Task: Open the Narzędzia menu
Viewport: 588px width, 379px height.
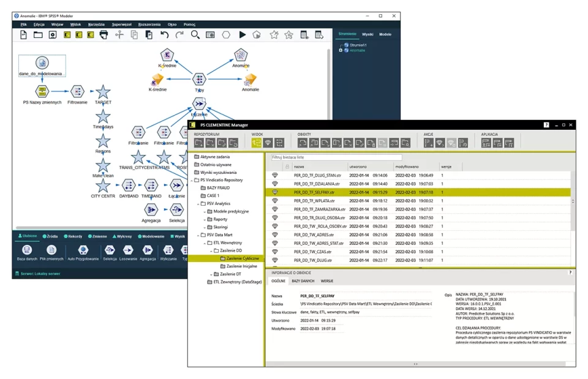Action: (96, 24)
